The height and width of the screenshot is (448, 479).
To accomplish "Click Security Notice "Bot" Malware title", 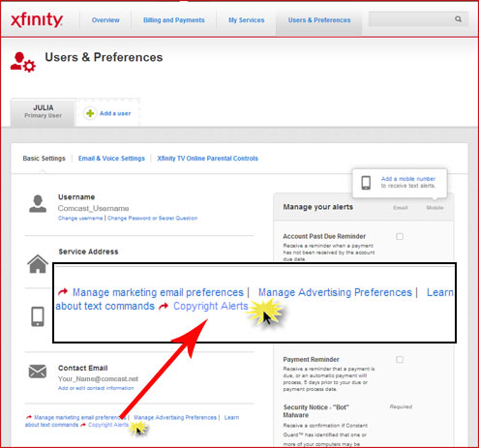I will point(316,411).
